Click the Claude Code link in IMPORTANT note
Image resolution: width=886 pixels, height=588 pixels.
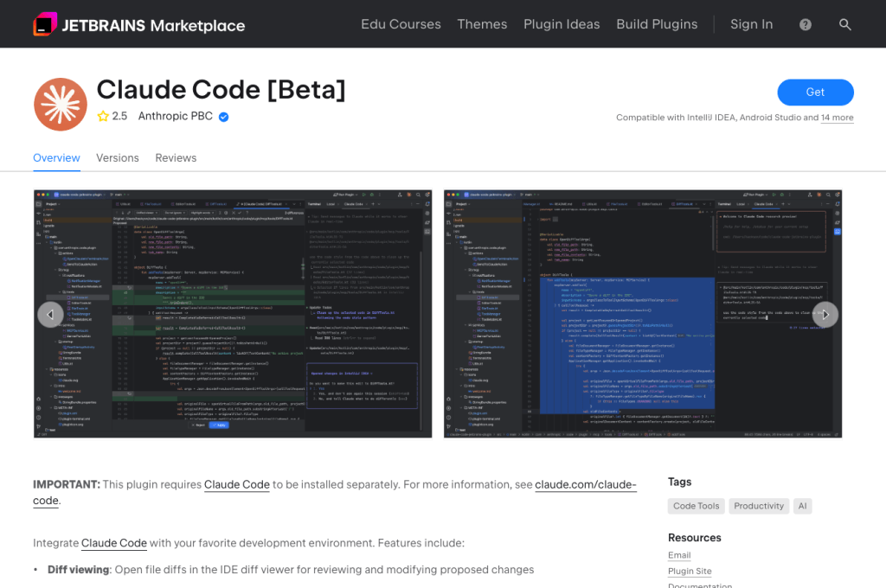[x=237, y=484]
